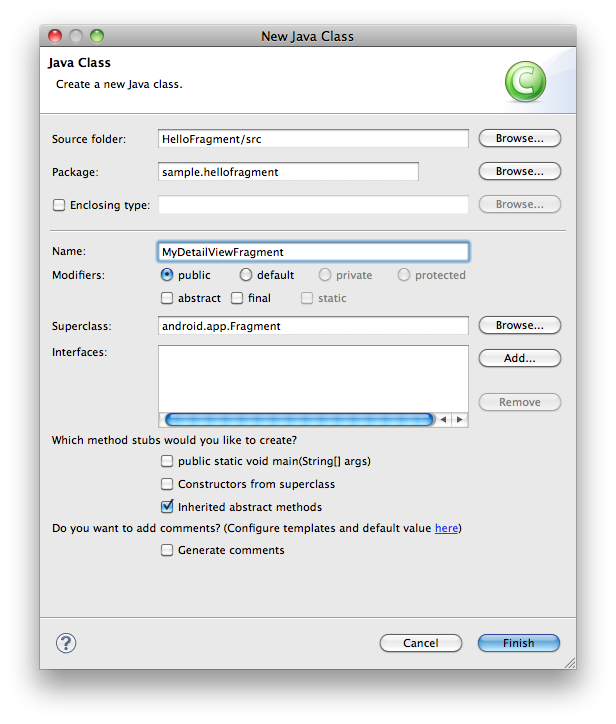Click the Remove interface button
Screen dimensions: 616x724
(519, 402)
